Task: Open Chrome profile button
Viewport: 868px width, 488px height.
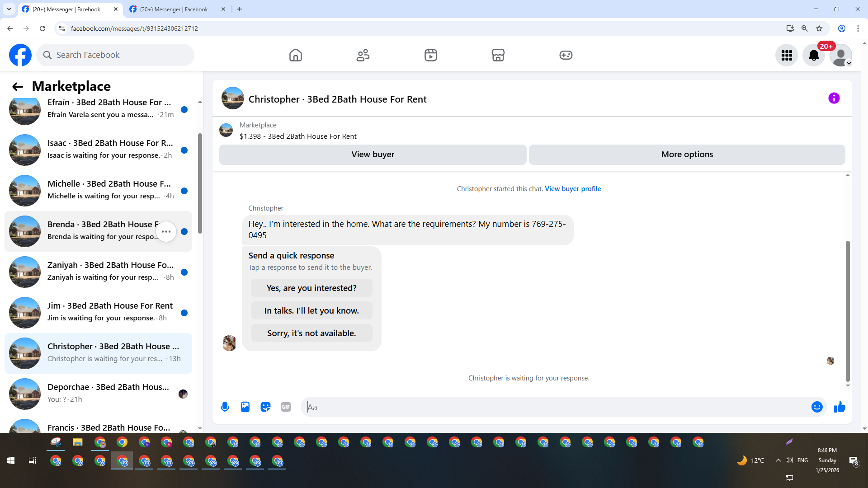Action: [x=842, y=28]
